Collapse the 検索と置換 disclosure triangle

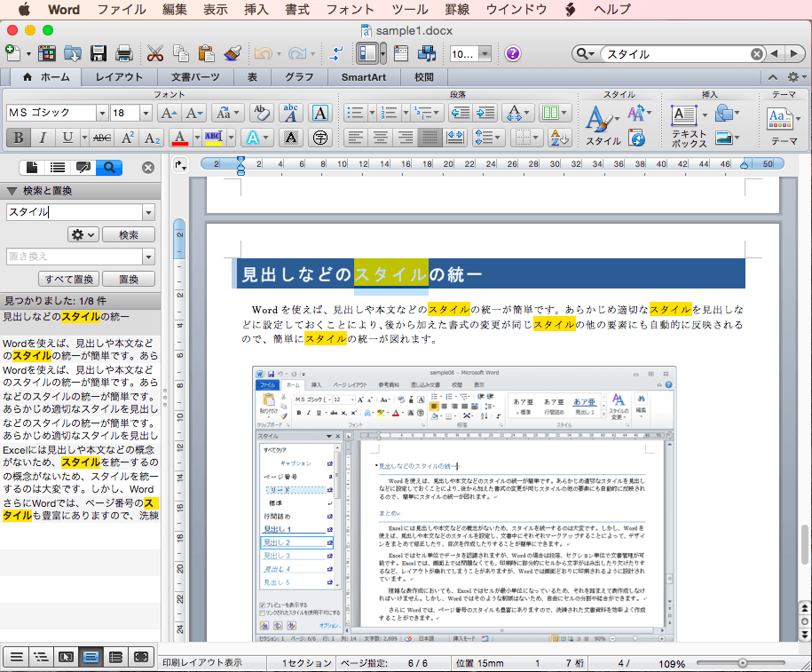pyautogui.click(x=12, y=191)
